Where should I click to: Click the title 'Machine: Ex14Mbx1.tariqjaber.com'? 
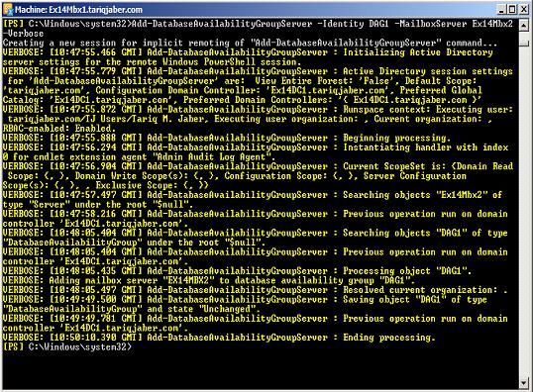coord(78,10)
